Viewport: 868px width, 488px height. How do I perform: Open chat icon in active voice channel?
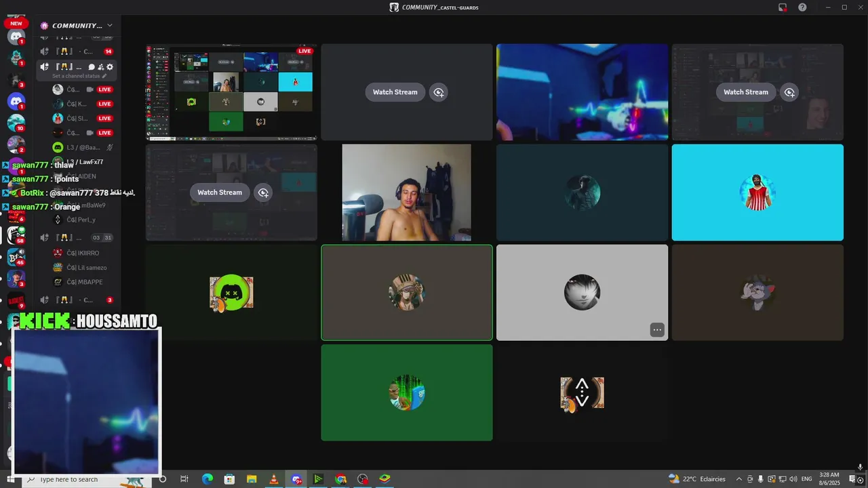[92, 67]
